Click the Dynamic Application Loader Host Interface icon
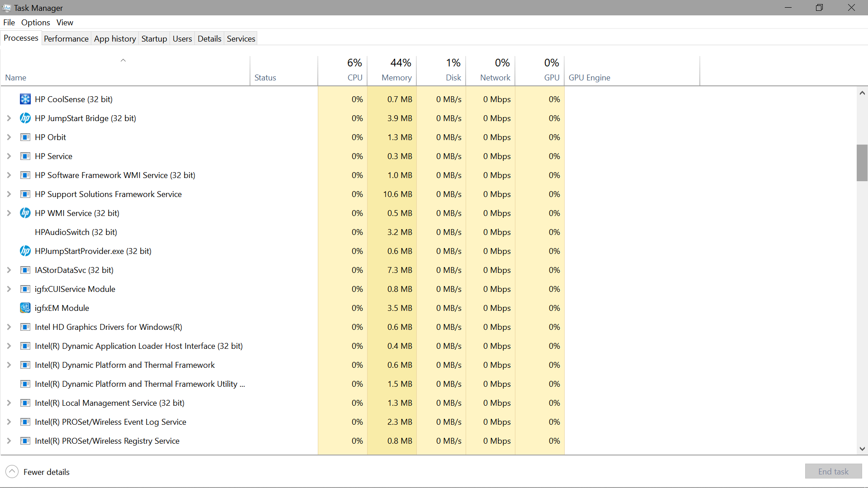Viewport: 868px width, 488px height. [25, 346]
